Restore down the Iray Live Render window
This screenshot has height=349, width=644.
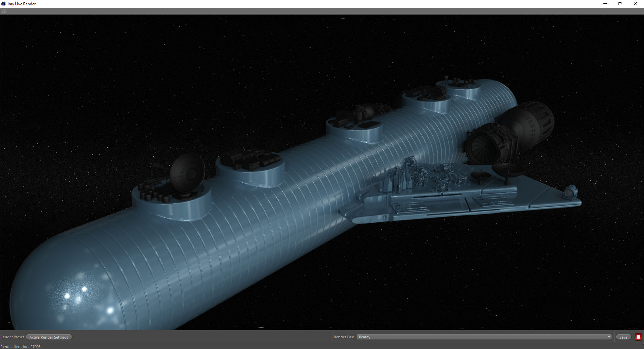(x=620, y=4)
